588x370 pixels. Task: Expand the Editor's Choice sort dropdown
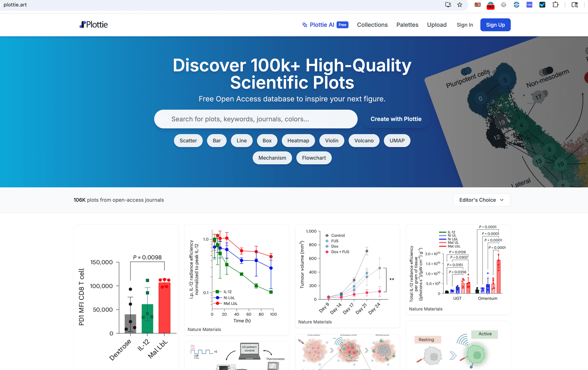point(482,200)
